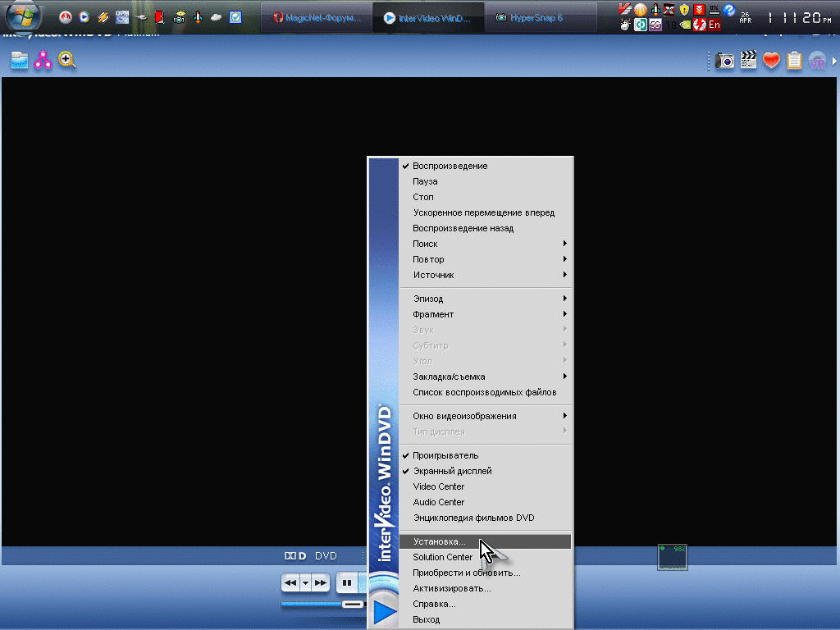Viewport: 840px width, 630px height.
Task: Open the NVIDIA tray icon
Action: pyautogui.click(x=685, y=25)
